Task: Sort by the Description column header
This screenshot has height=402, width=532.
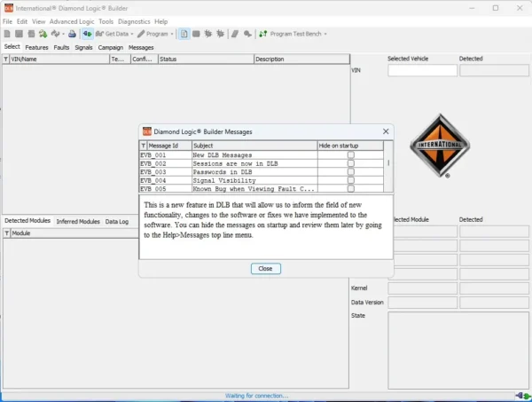Action: click(x=301, y=59)
